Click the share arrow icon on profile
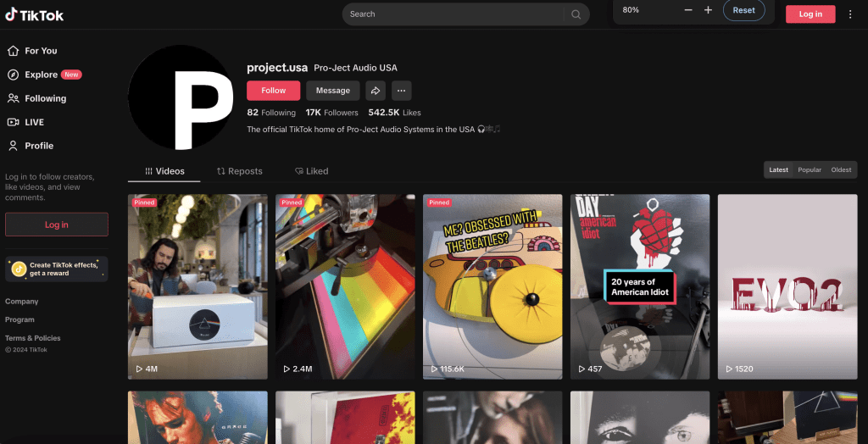 [x=375, y=91]
